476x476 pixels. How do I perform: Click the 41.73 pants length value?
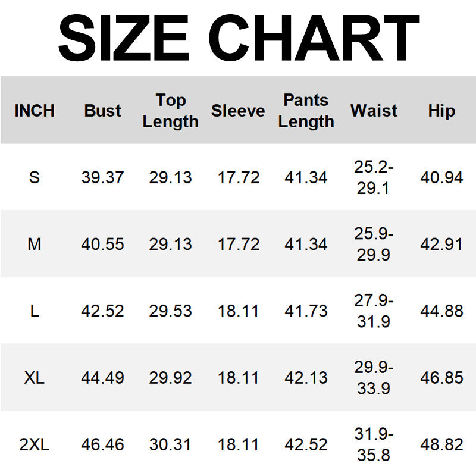306,311
